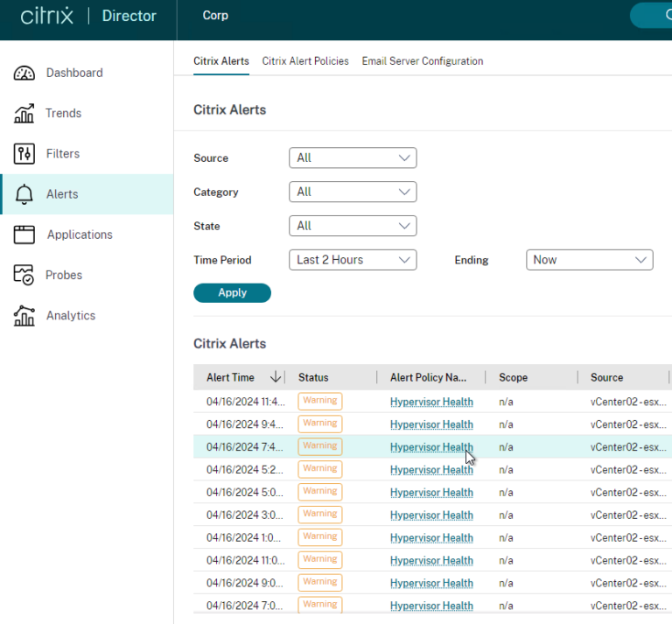Change the Ending dropdown from Now
The height and width of the screenshot is (624, 672).
[589, 260]
